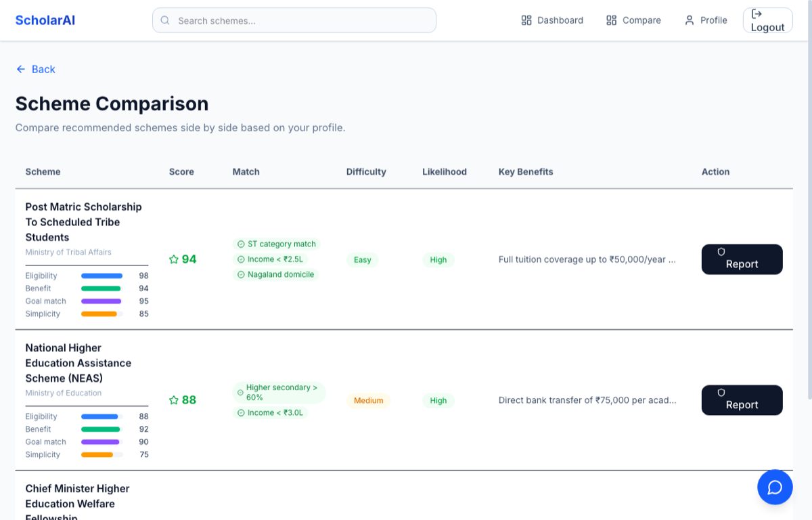
Task: Click the back arrow icon
Action: [x=21, y=69]
